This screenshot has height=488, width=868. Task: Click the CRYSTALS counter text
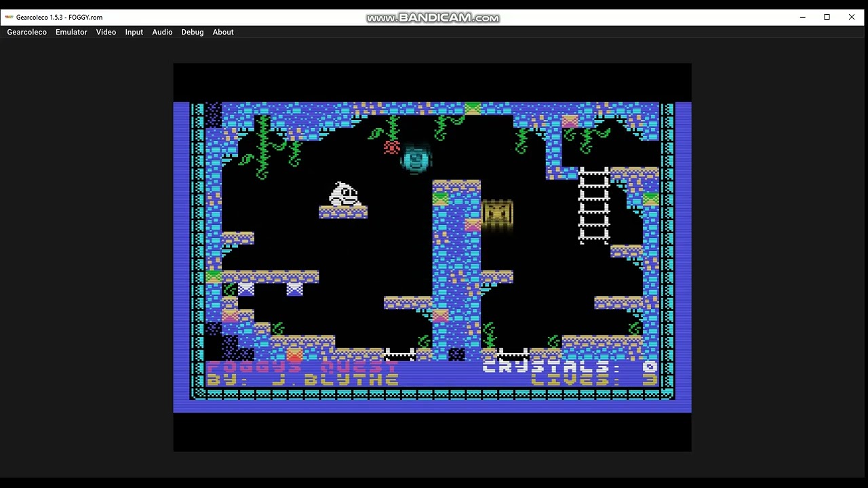click(570, 367)
